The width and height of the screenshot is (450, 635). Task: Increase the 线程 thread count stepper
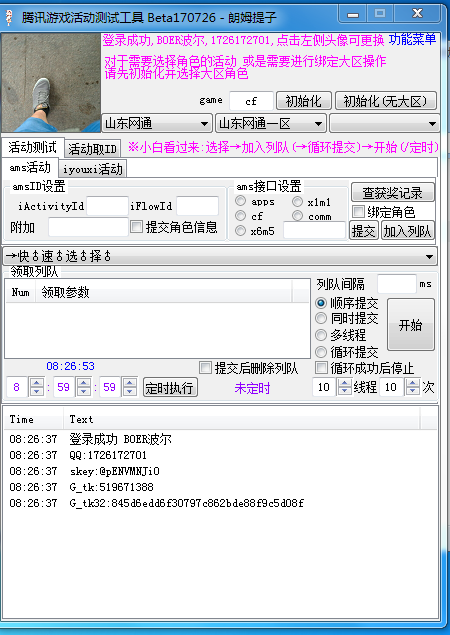tap(345, 383)
